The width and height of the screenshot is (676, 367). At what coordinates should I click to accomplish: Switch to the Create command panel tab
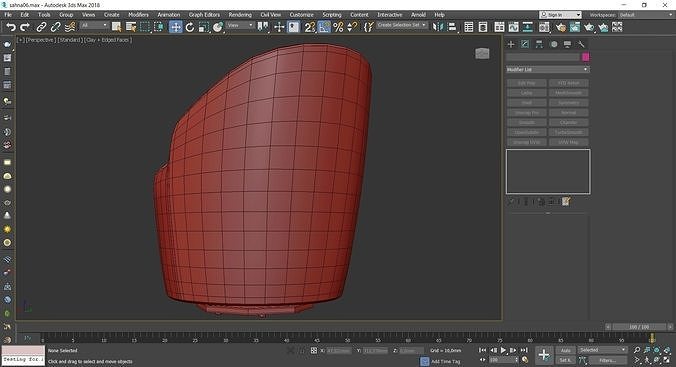click(x=511, y=44)
